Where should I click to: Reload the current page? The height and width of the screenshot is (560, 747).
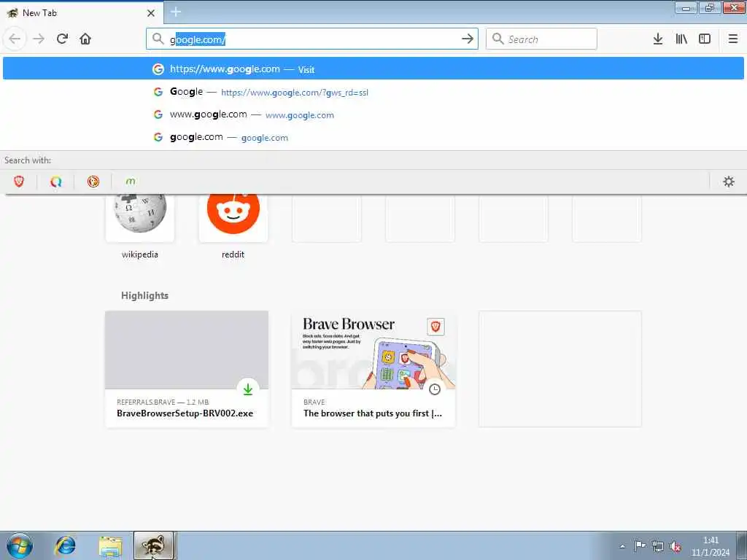[62, 39]
